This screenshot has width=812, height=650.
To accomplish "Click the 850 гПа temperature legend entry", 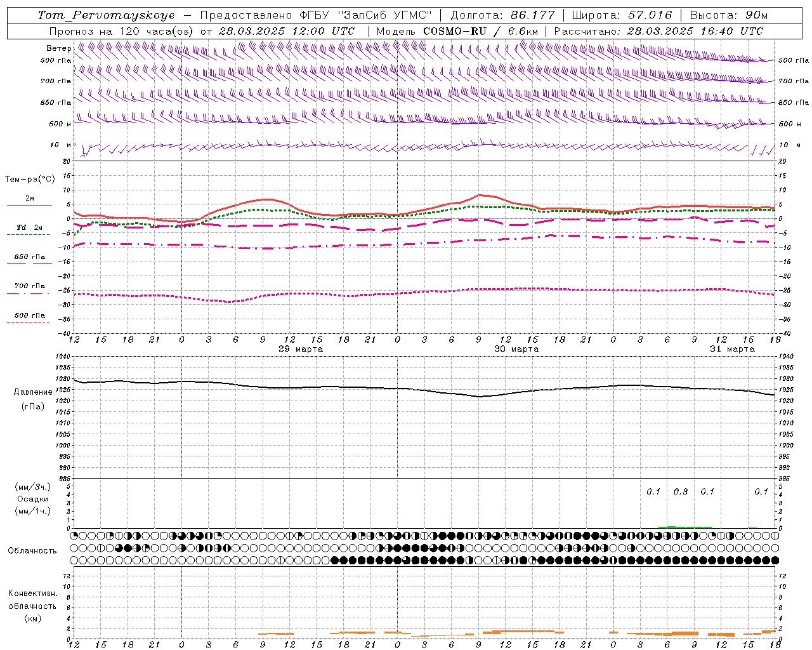I will tap(30, 256).
